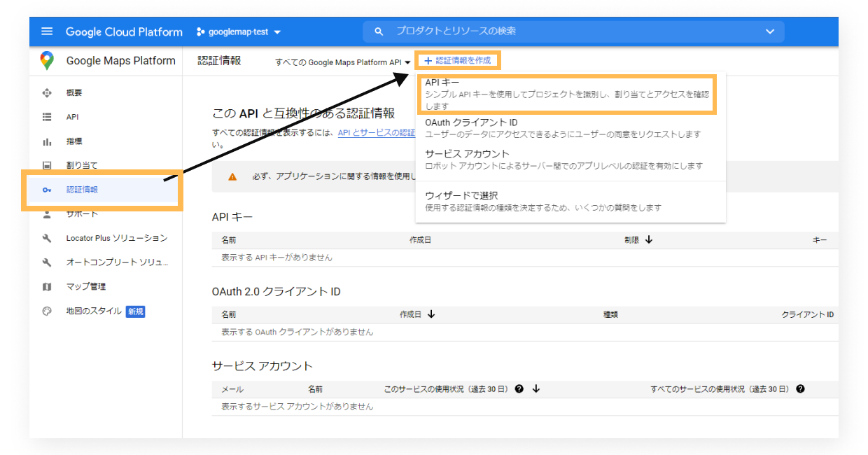
Task: Click the マップ管理 map icon
Action: (x=47, y=287)
